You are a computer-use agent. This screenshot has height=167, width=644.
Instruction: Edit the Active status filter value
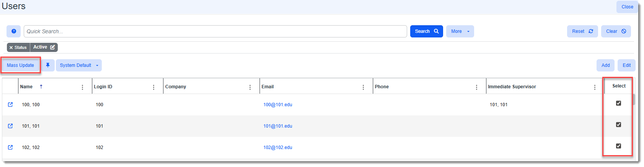coord(52,47)
